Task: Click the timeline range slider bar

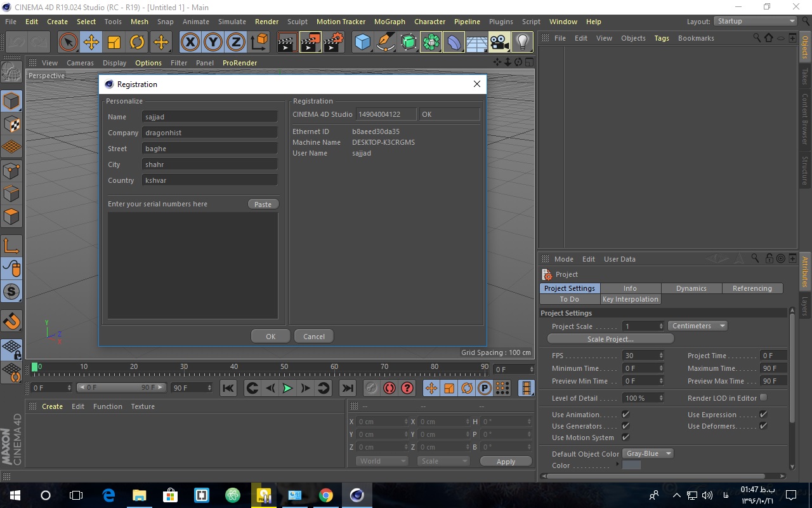Action: (x=121, y=387)
